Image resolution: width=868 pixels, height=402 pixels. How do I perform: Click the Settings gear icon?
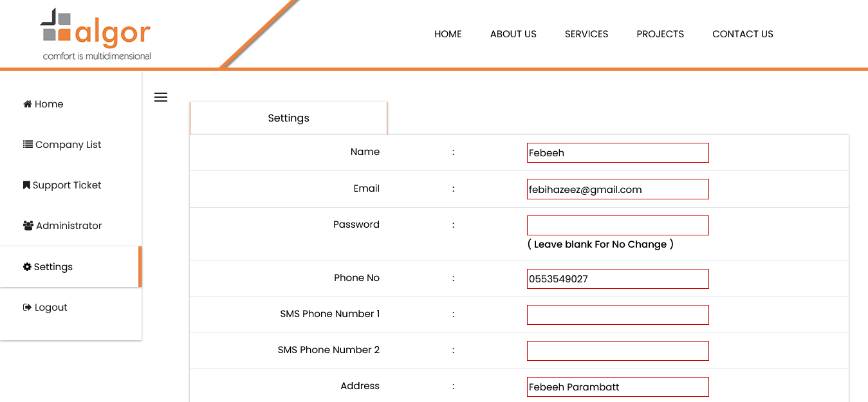(27, 267)
